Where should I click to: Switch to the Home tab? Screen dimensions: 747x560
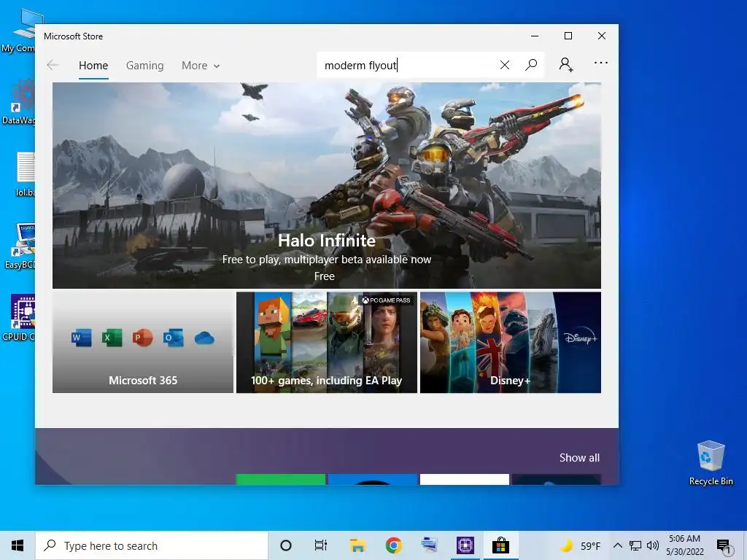93,65
